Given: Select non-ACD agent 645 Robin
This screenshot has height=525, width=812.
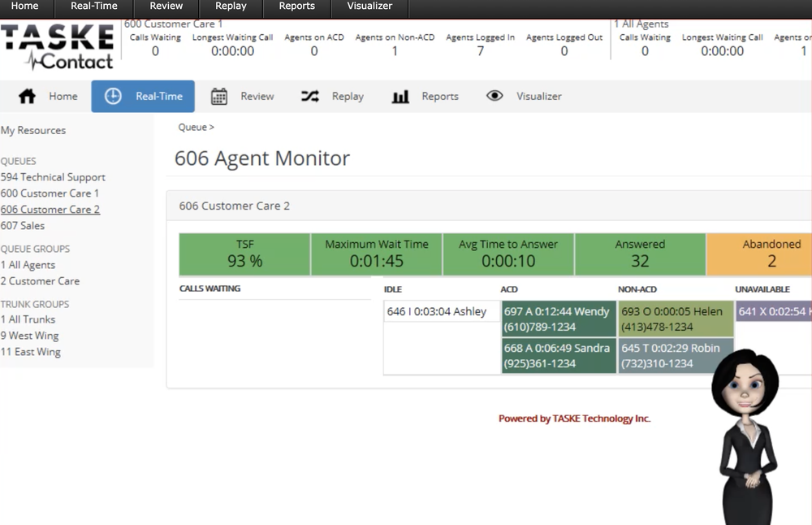Looking at the screenshot, I should [676, 355].
